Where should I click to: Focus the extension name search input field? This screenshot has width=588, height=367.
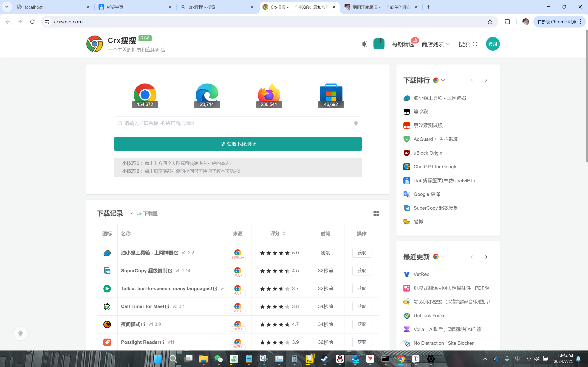pyautogui.click(x=238, y=123)
